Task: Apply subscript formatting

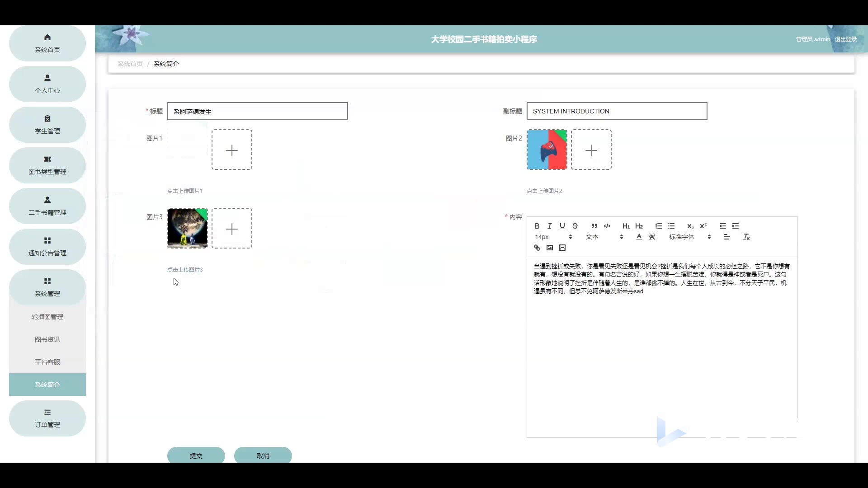Action: pos(690,226)
